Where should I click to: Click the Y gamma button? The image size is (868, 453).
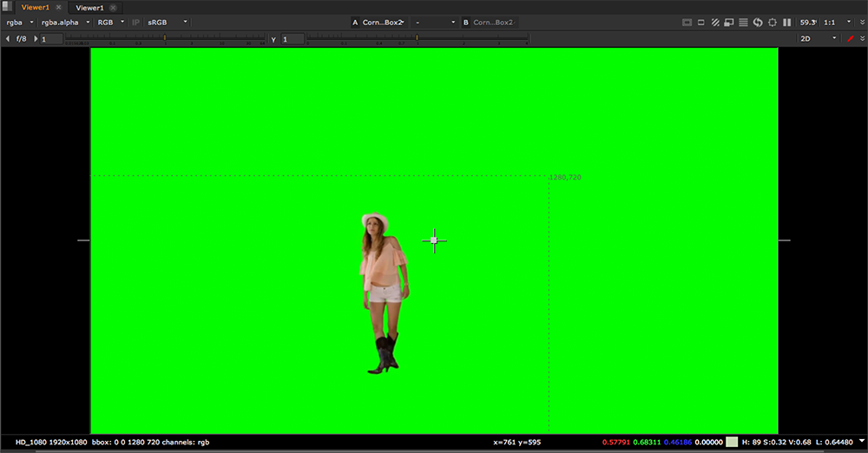click(x=273, y=39)
